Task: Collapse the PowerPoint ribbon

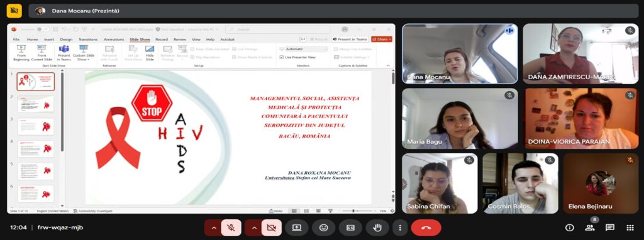Action: [389, 65]
